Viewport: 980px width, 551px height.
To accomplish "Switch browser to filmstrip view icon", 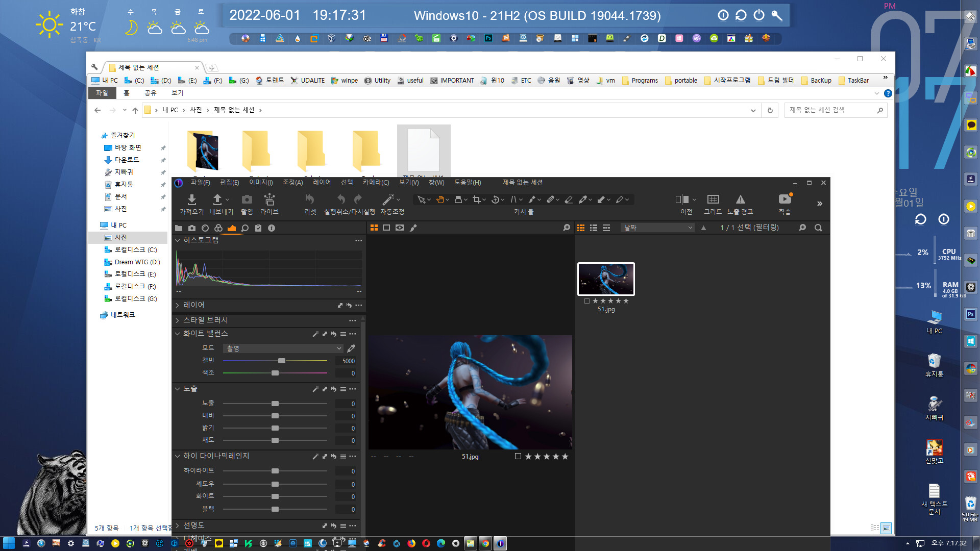I will 606,228.
